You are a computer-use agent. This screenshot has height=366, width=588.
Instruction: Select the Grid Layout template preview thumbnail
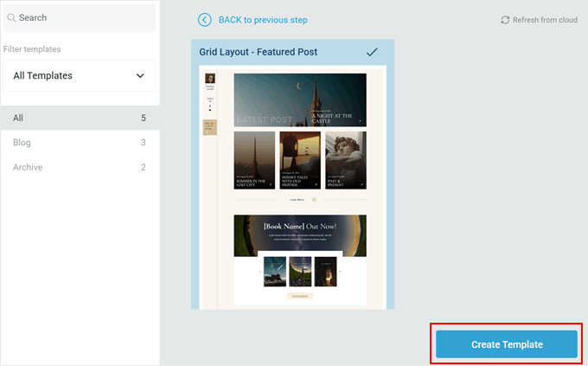click(x=292, y=187)
